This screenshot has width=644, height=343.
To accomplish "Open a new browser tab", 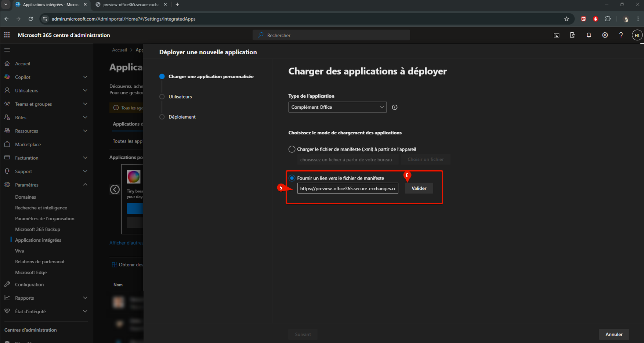I will tap(178, 4).
